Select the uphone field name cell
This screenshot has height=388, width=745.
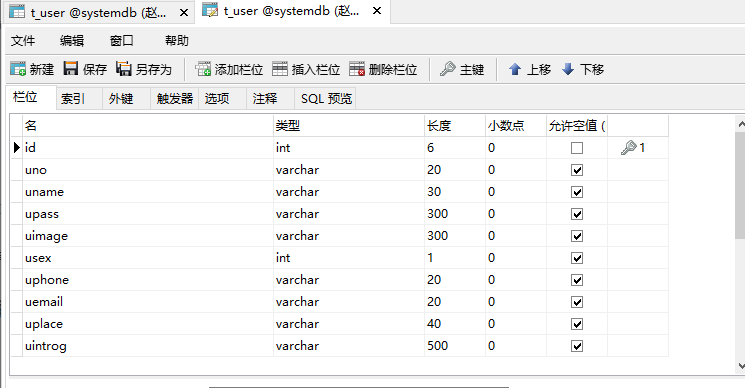pyautogui.click(x=148, y=280)
